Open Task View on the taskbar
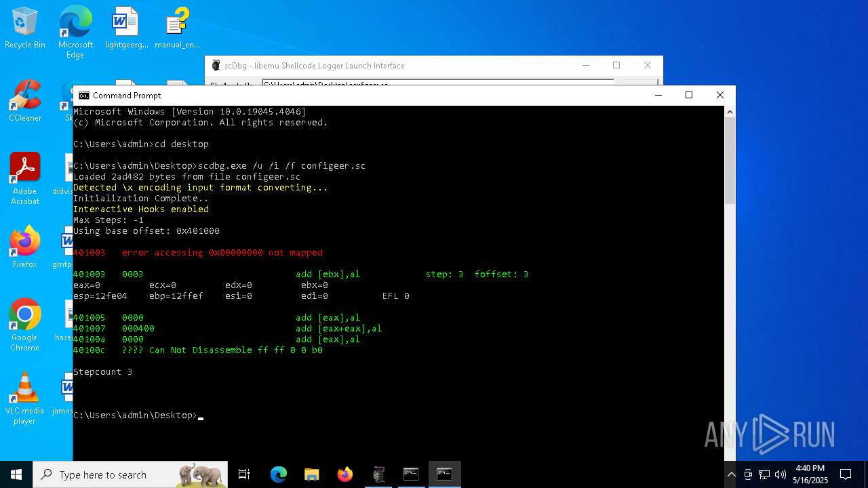868x488 pixels. tap(244, 474)
